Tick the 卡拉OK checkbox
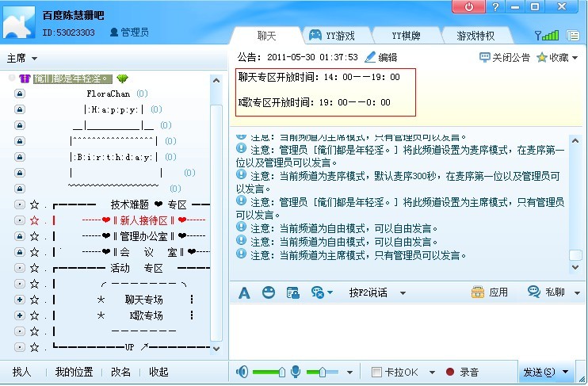The height and width of the screenshot is (386, 588). click(x=376, y=372)
